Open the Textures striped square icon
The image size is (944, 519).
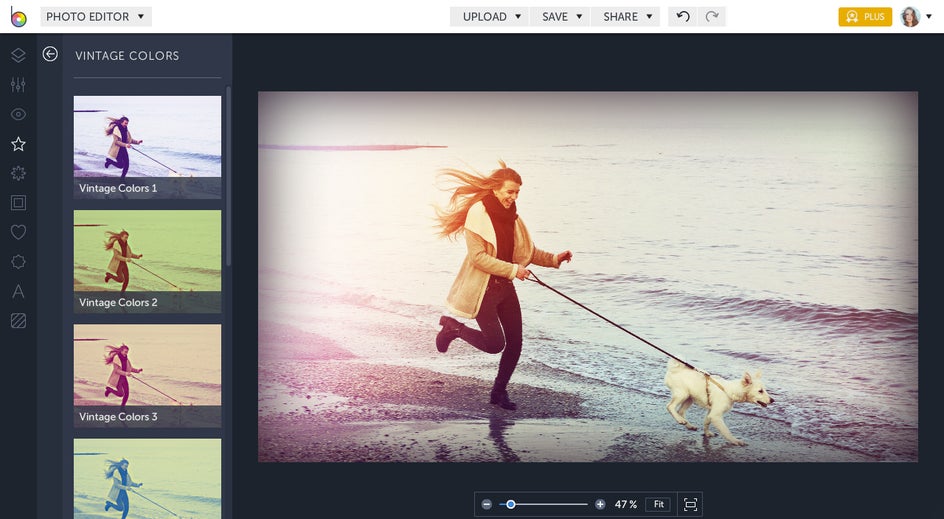click(18, 321)
